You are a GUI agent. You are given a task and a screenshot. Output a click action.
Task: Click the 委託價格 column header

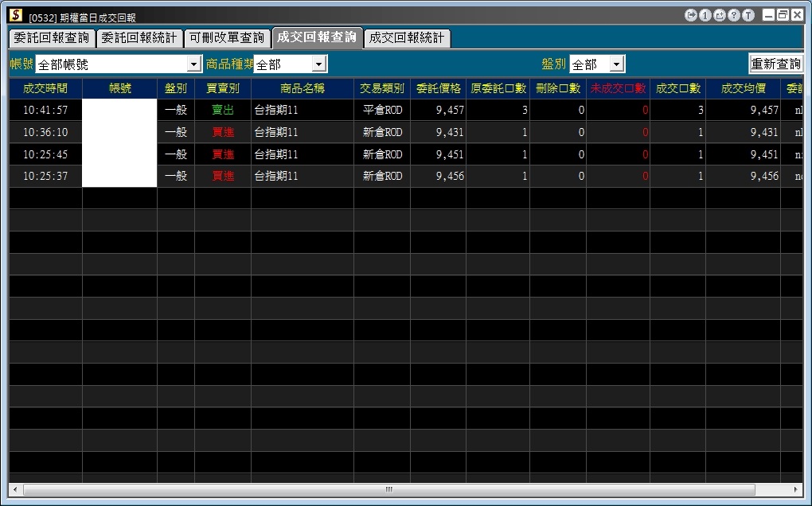439,88
